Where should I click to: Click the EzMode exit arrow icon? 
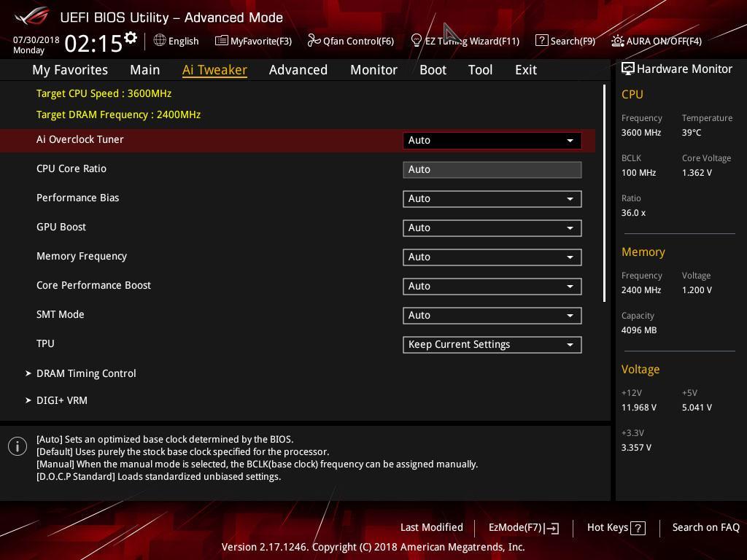click(x=551, y=528)
